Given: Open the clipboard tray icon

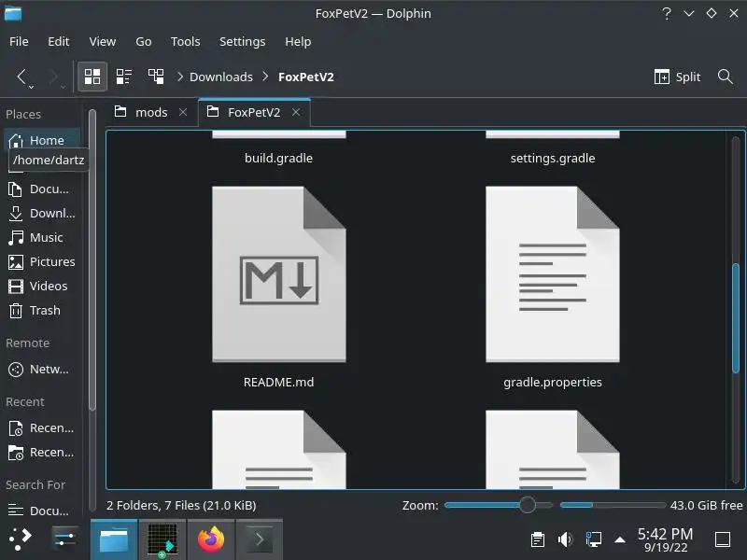Looking at the screenshot, I should pyautogui.click(x=538, y=539).
